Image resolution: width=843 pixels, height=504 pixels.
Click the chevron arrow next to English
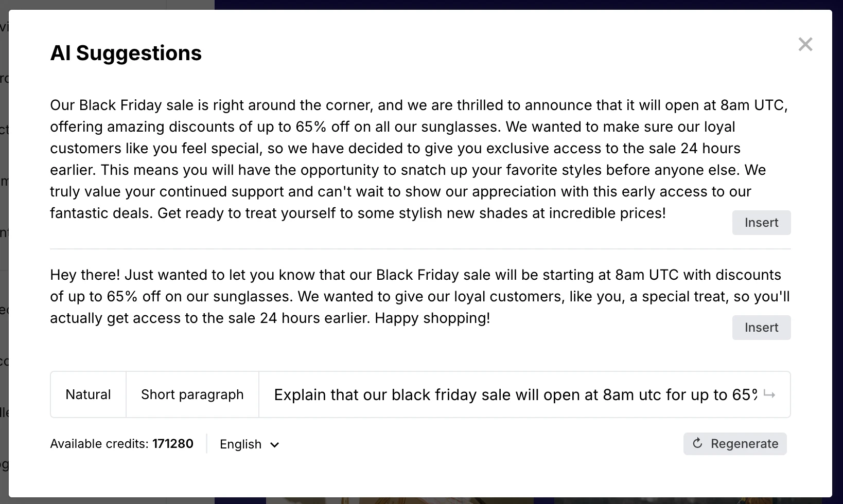click(275, 445)
